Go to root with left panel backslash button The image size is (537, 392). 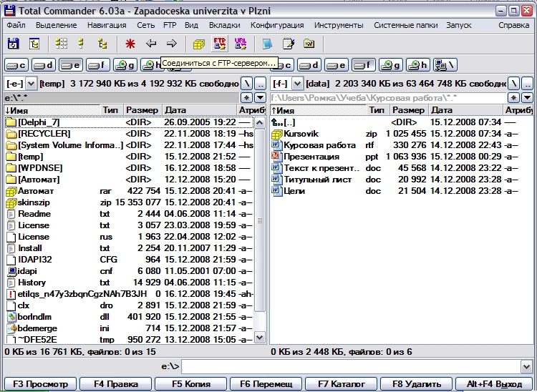[247, 84]
